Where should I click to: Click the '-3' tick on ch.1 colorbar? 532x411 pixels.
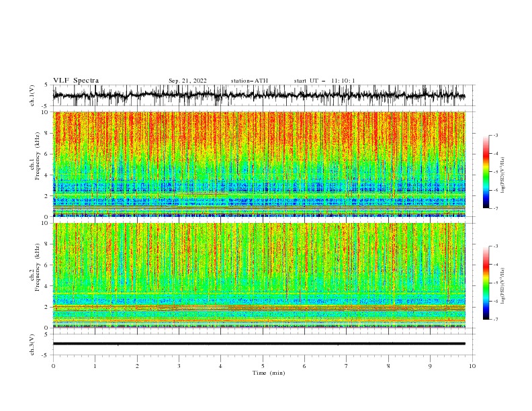[495, 135]
